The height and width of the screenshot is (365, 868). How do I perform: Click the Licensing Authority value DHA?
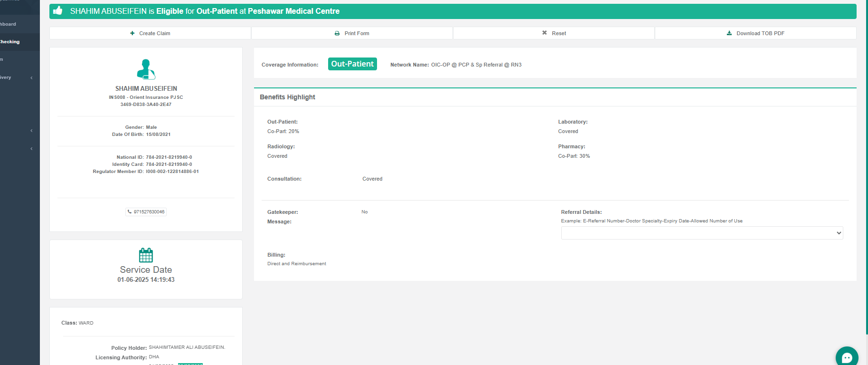(x=154, y=357)
